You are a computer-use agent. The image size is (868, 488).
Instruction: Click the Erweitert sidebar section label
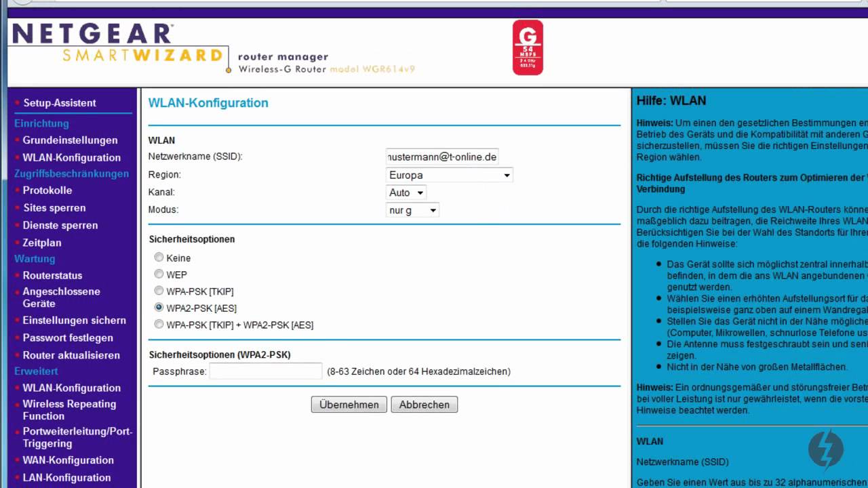36,371
